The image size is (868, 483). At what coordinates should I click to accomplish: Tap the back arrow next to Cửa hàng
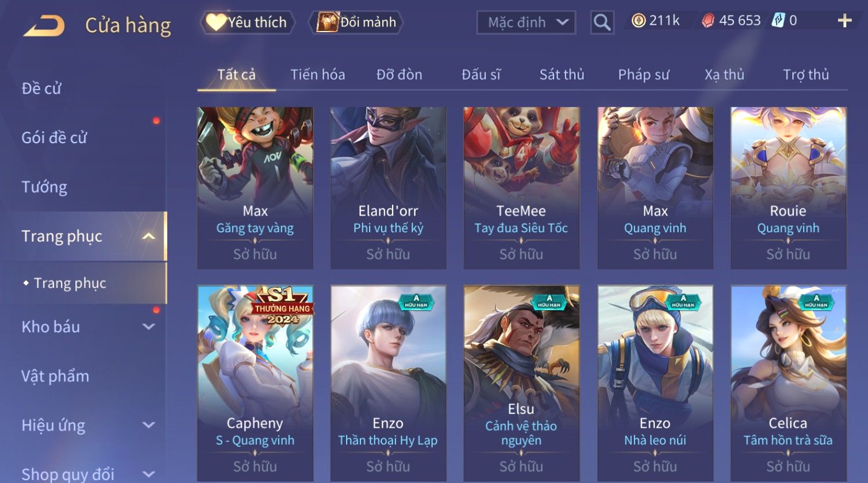(44, 26)
